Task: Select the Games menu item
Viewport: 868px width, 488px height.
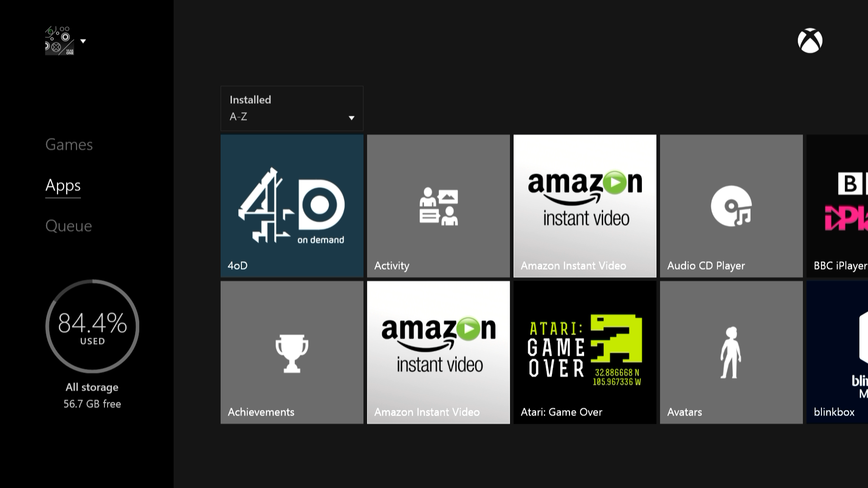Action: coord(69,144)
